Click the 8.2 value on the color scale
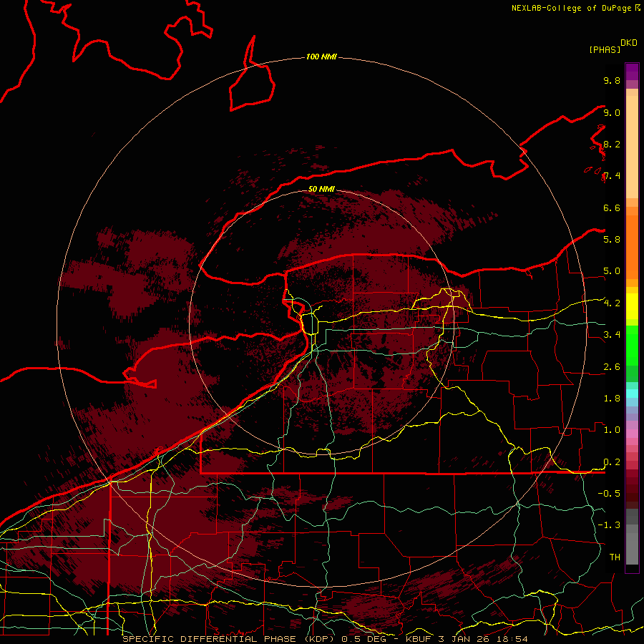This screenshot has height=644, width=644. click(612, 144)
